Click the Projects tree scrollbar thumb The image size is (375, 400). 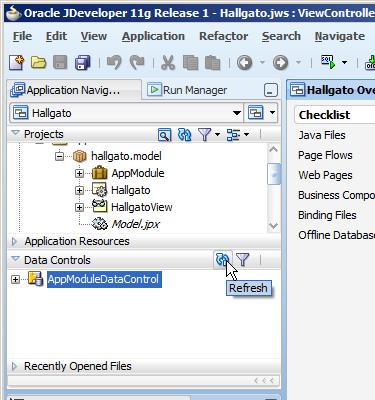click(273, 174)
